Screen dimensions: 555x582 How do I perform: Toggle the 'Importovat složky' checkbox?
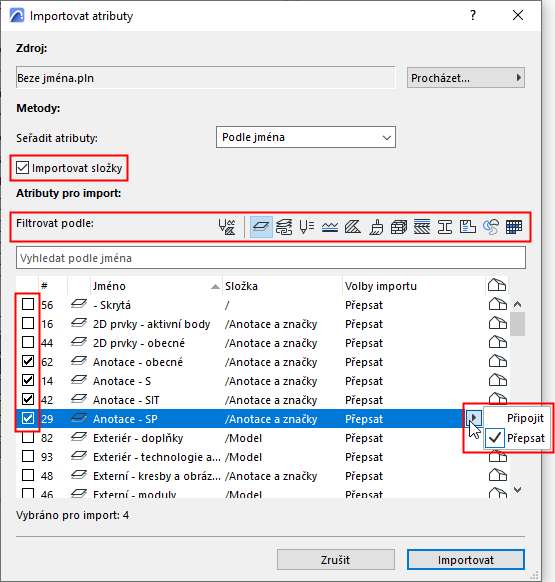pos(22,168)
